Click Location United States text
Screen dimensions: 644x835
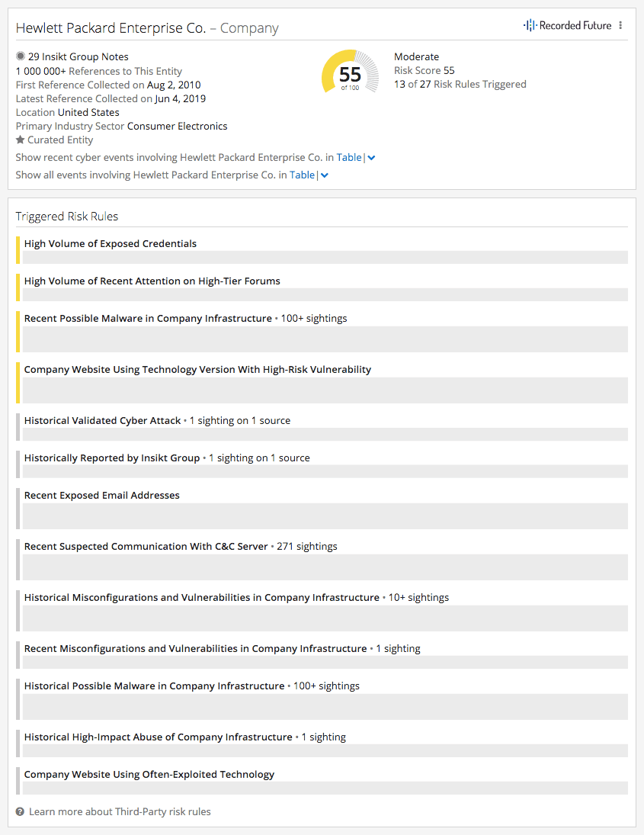coord(68,112)
